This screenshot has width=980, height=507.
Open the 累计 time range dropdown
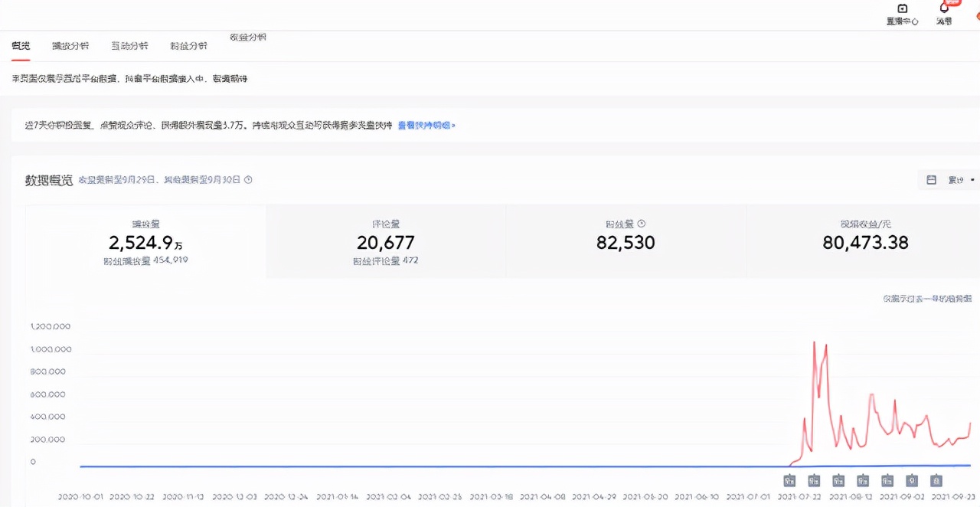click(957, 179)
